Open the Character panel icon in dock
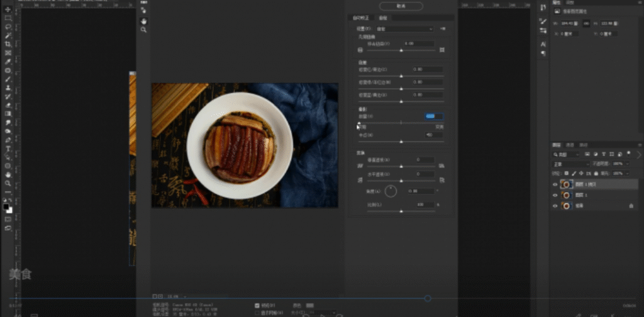644x317 pixels. pyautogui.click(x=543, y=44)
